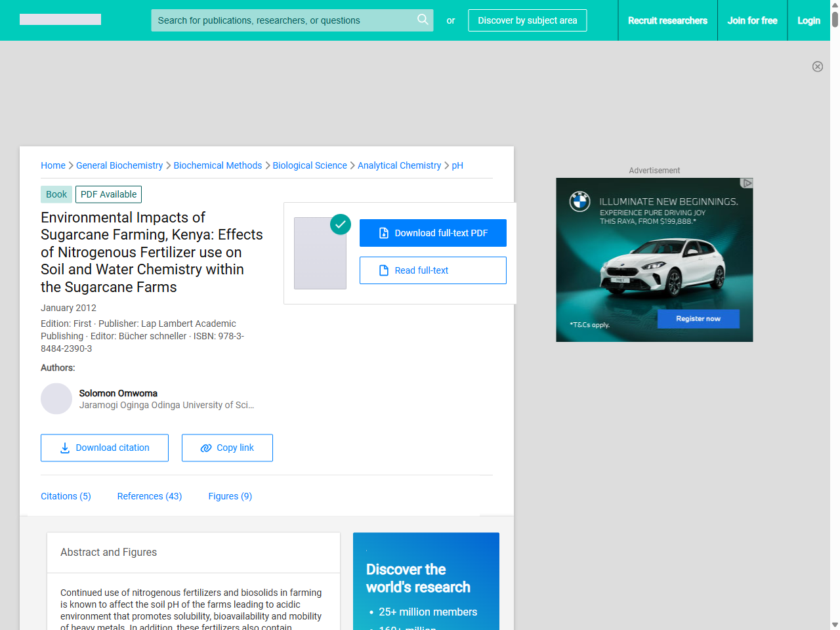The width and height of the screenshot is (840, 630).
Task: Dismiss the advertisement using the circled X icon
Action: point(818,67)
